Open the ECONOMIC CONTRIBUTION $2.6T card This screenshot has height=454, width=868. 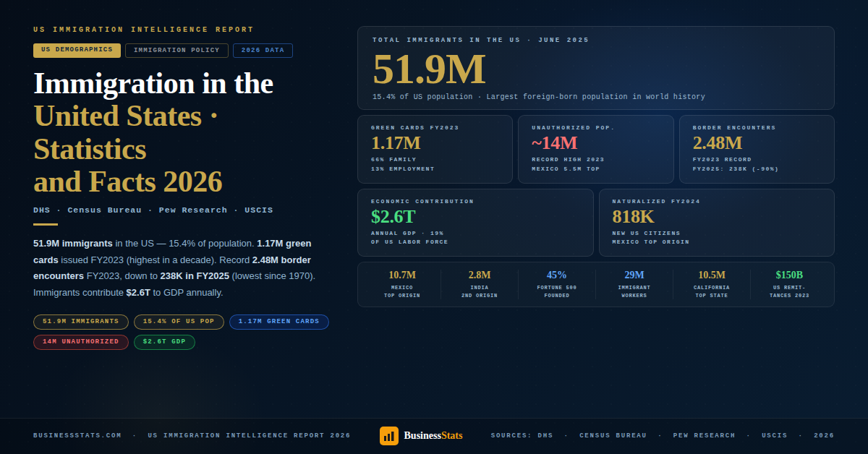(x=475, y=223)
